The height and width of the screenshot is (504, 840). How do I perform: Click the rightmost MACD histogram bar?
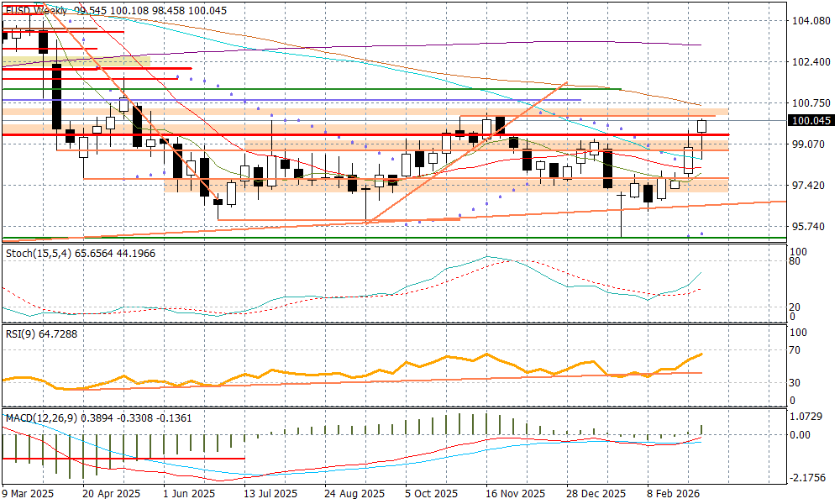click(x=702, y=430)
